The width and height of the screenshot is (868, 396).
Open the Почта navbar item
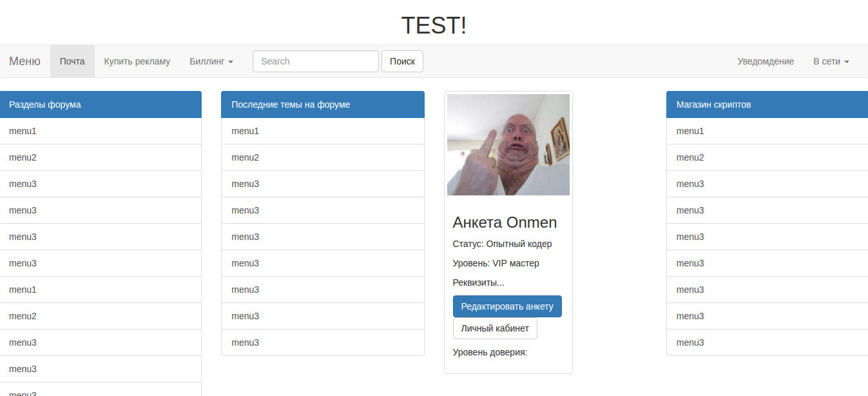tap(72, 61)
